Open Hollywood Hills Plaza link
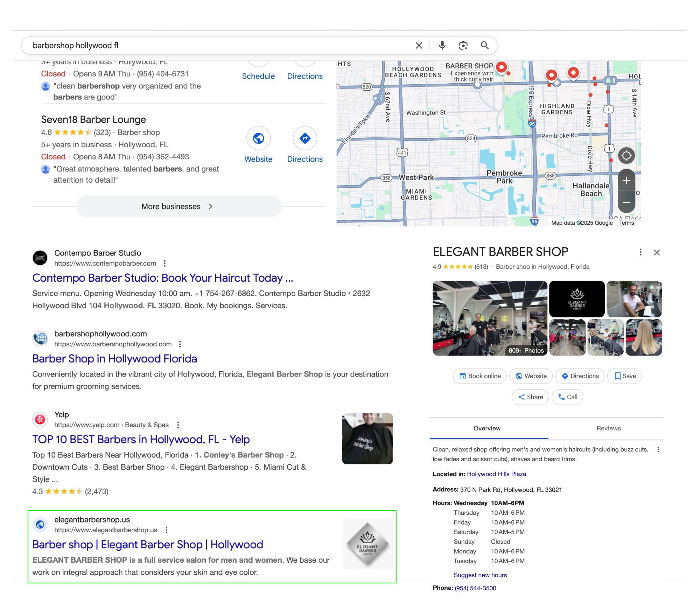The image size is (700, 611). (496, 474)
